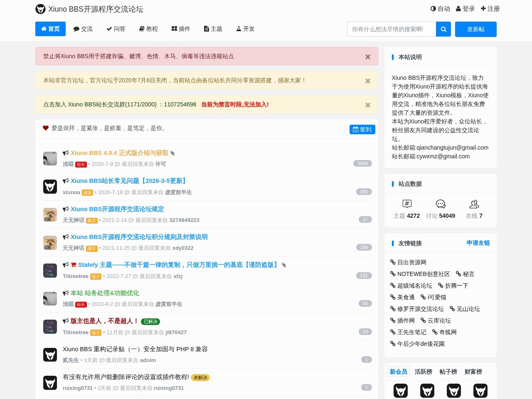The width and height of the screenshot is (532, 399).
Task: Click the 主题 4272 hashtag icon
Action: 407,204
